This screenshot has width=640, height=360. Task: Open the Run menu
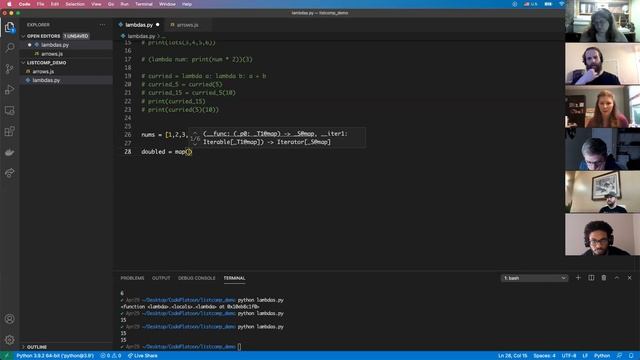[x=124, y=4]
